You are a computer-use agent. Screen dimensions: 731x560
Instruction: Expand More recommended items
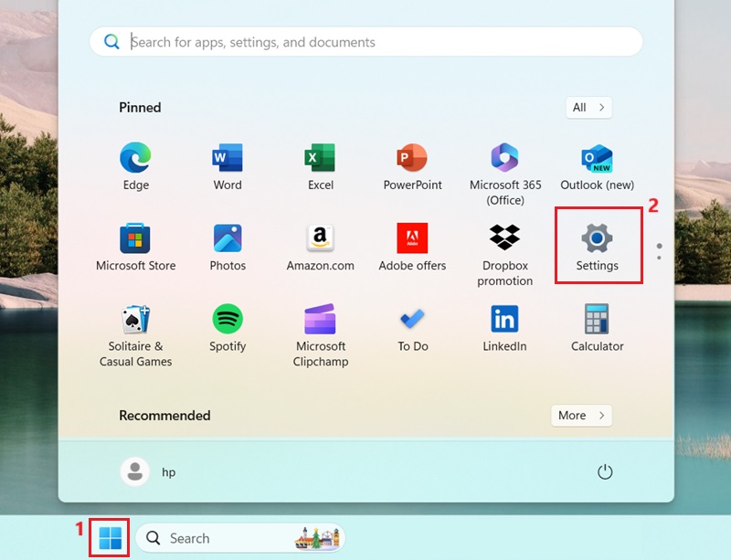coord(581,416)
